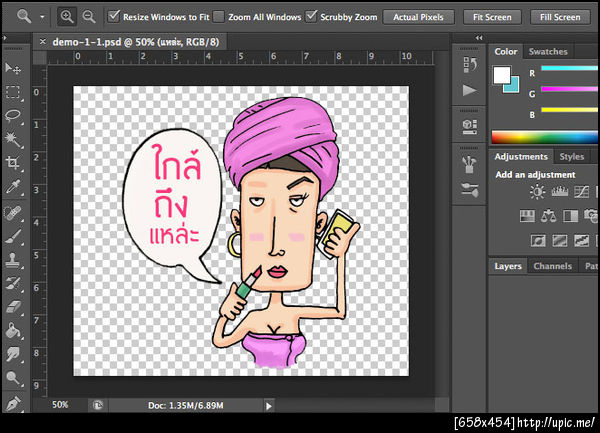This screenshot has width=600, height=433.
Task: Open the Layers tab
Action: tap(508, 266)
